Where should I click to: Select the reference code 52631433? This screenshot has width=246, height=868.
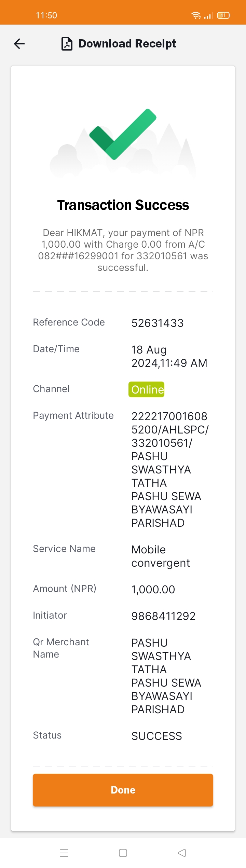[158, 323]
